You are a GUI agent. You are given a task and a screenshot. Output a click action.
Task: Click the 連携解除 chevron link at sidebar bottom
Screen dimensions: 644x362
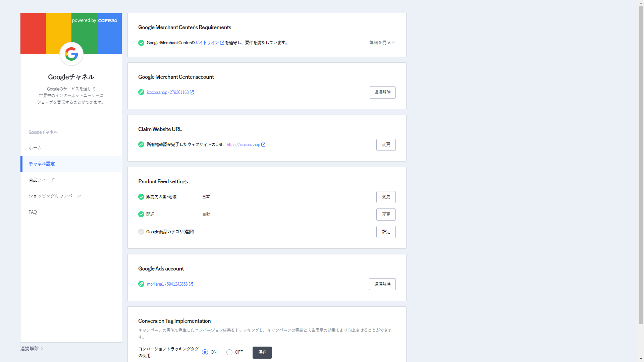[x=32, y=349]
